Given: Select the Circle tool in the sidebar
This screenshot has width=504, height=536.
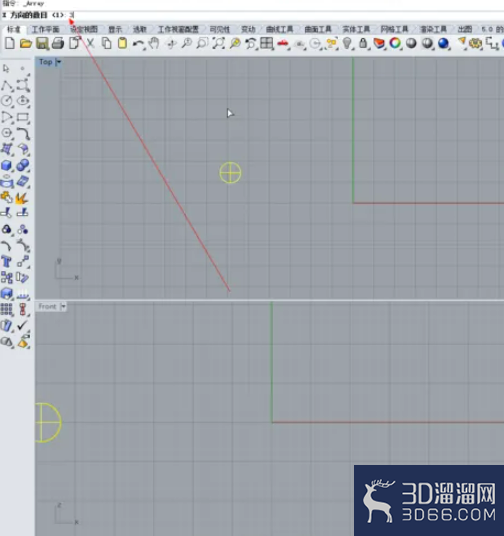Looking at the screenshot, I should tap(7, 101).
